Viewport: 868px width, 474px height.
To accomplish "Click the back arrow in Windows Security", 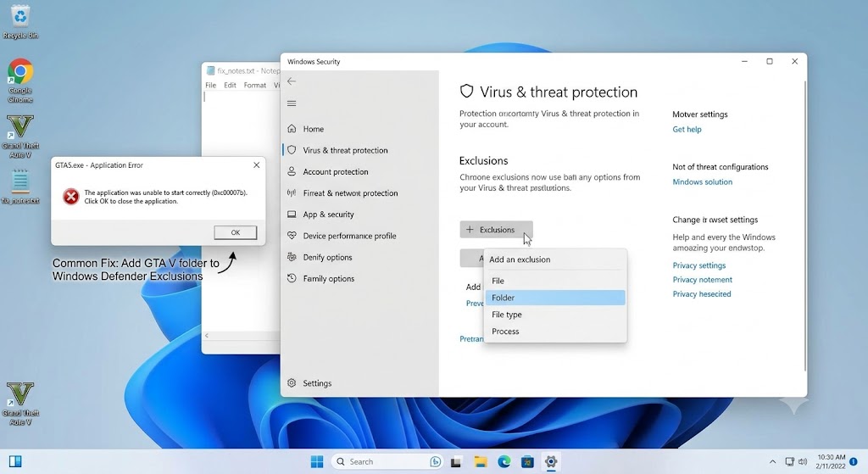I will click(292, 81).
